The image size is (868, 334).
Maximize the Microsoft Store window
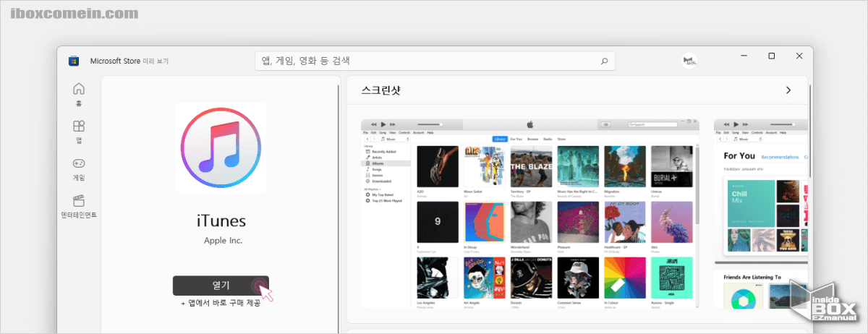(x=772, y=56)
